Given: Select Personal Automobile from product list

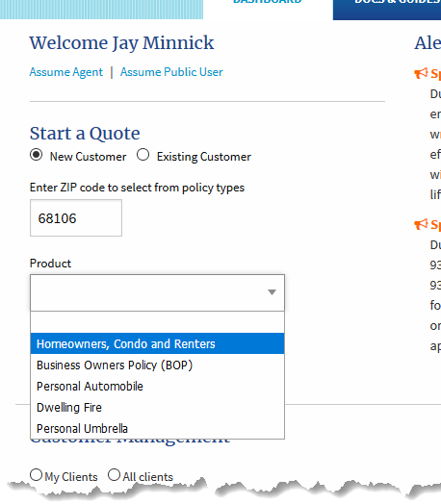Looking at the screenshot, I should (x=157, y=386).
